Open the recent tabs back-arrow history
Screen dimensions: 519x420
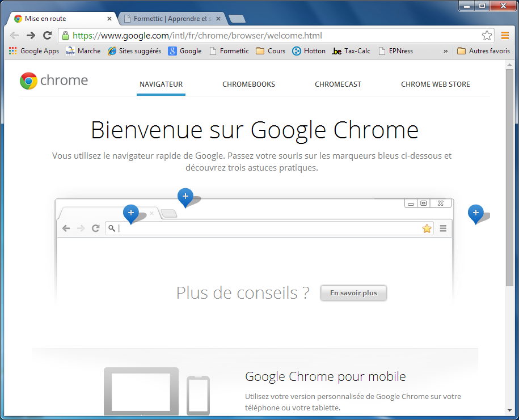pos(14,35)
